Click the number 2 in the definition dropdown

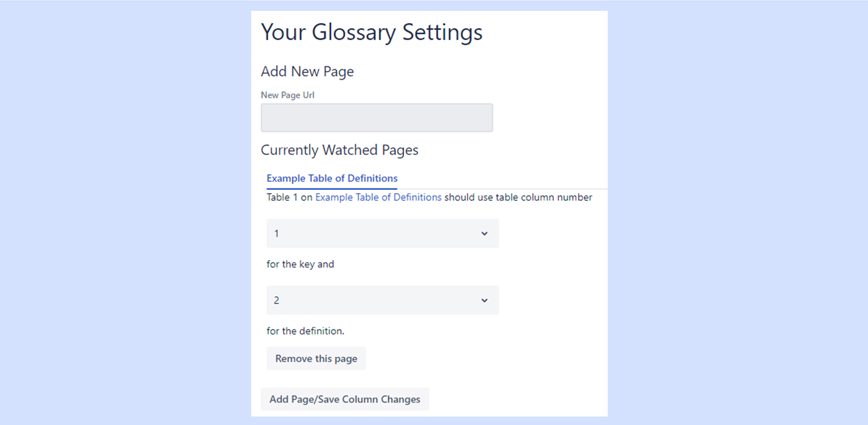click(276, 300)
